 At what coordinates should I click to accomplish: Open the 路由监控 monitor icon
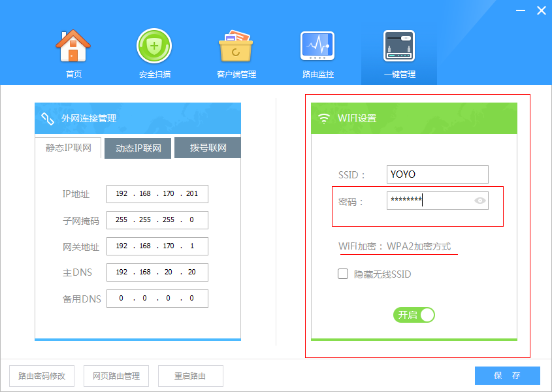pos(317,46)
